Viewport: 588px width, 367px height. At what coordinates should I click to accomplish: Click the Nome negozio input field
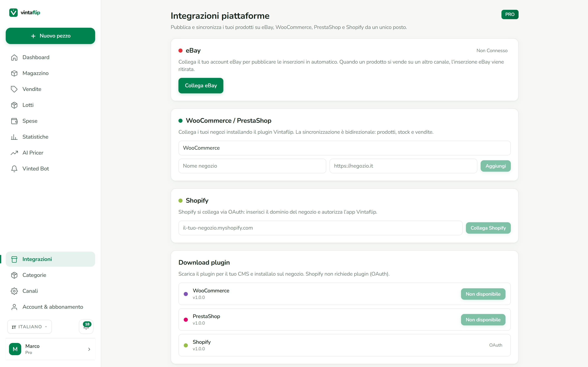pyautogui.click(x=252, y=166)
